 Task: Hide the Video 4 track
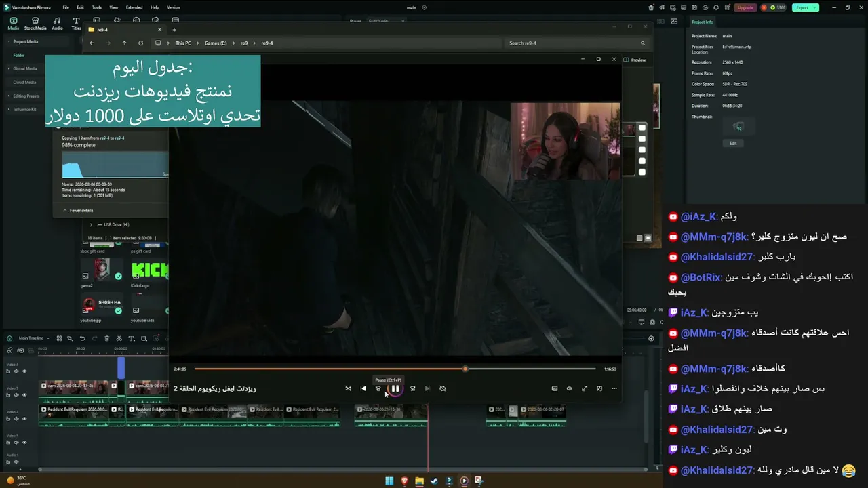tap(25, 371)
